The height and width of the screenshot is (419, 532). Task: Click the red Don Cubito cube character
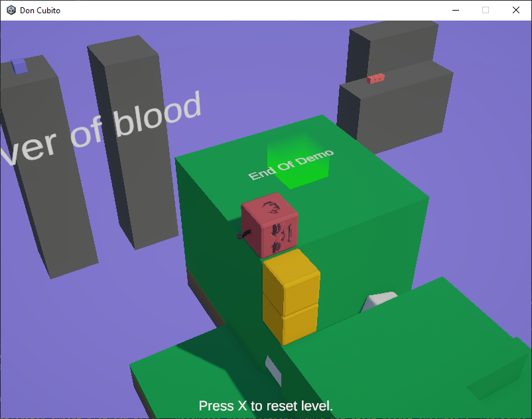coord(269,224)
